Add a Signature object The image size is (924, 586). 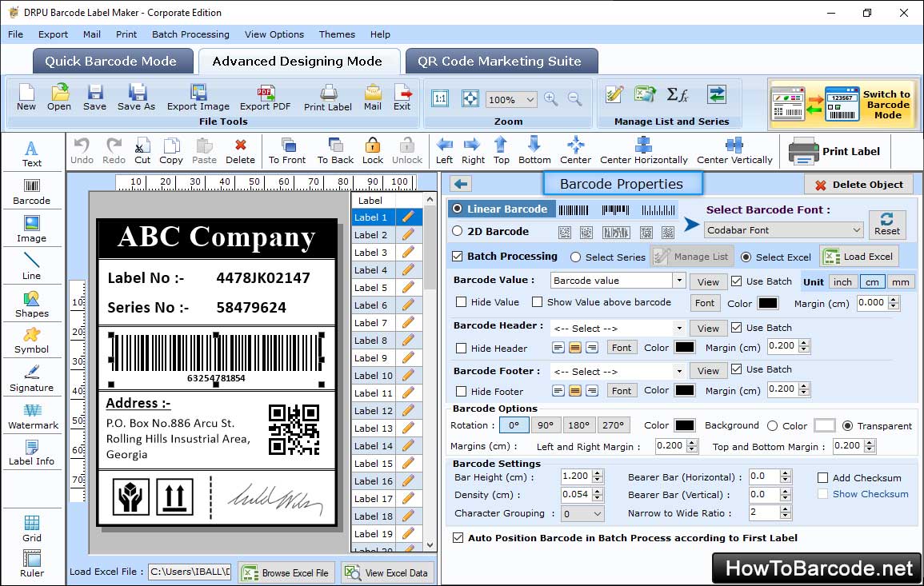coord(32,379)
